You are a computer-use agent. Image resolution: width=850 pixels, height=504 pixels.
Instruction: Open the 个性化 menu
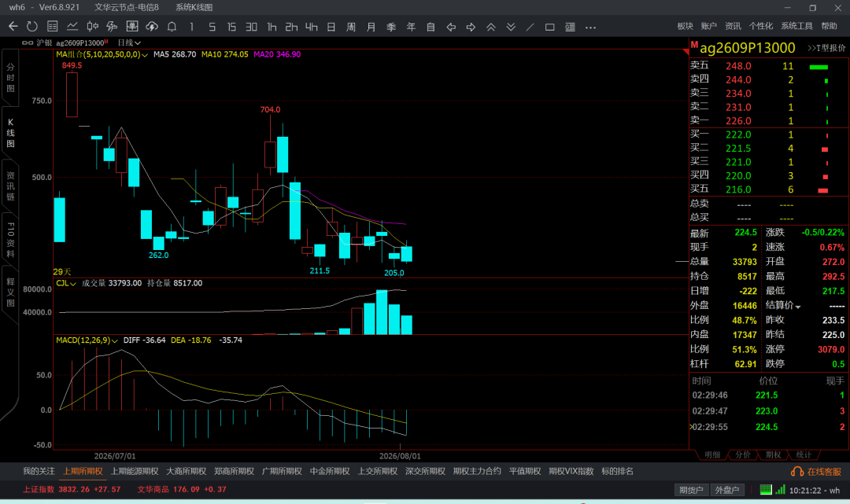tap(760, 26)
